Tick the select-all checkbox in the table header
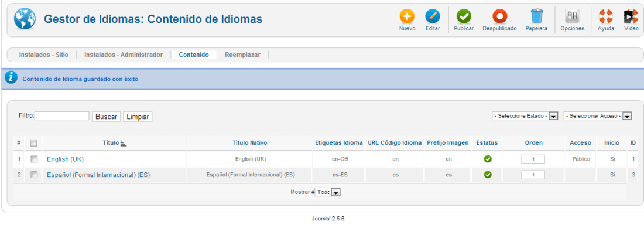This screenshot has height=231, width=644. [34, 143]
